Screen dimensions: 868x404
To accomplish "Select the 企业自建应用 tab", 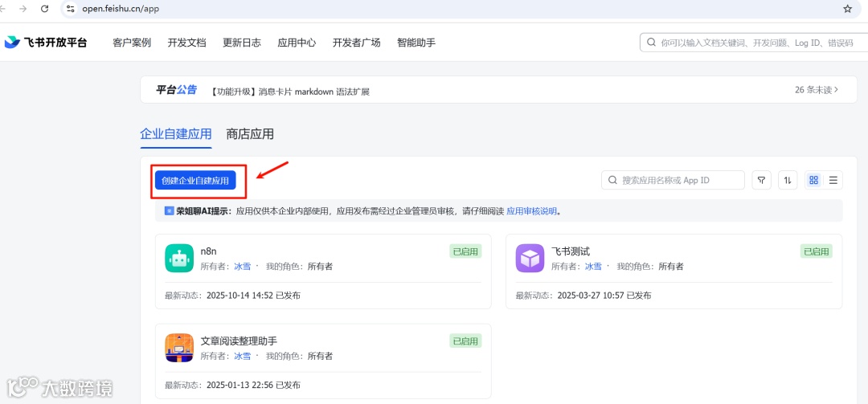I will [x=176, y=134].
